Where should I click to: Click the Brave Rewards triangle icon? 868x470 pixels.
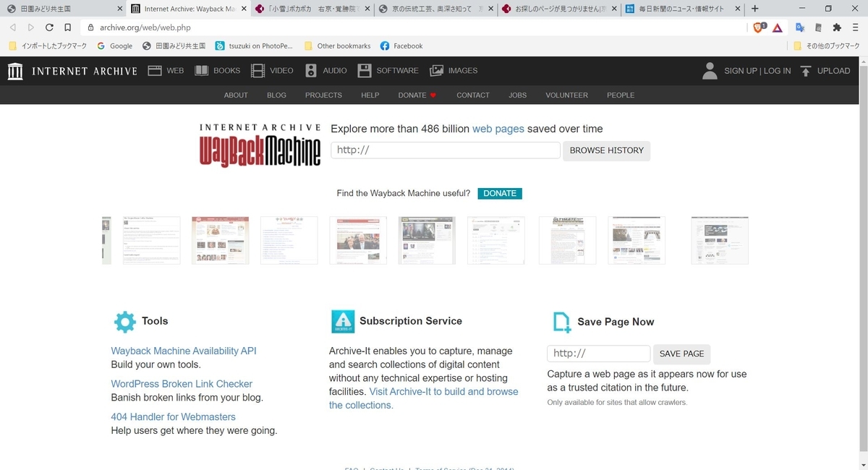tap(778, 27)
